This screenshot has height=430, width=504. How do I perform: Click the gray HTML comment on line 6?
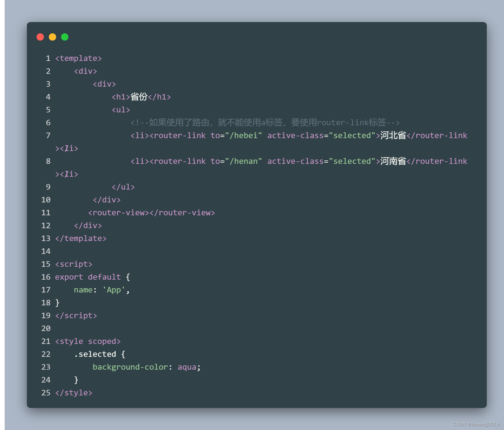click(265, 123)
